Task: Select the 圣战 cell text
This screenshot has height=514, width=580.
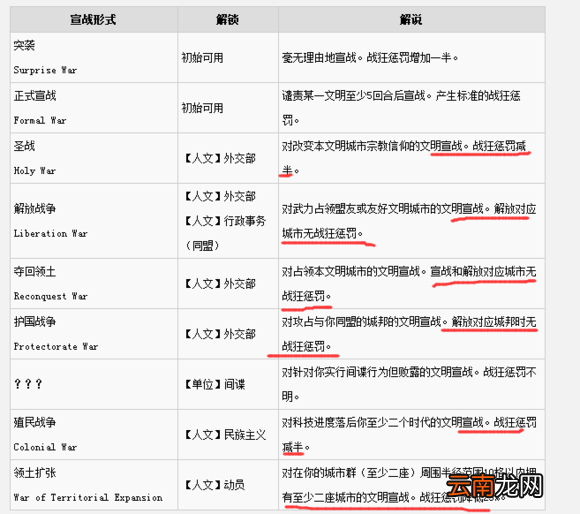Action: (24, 146)
